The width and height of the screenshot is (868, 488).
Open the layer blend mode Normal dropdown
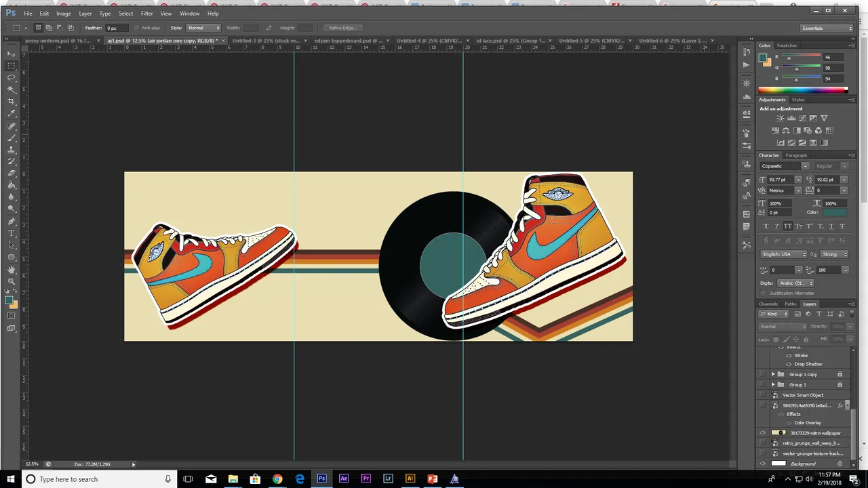(783, 327)
